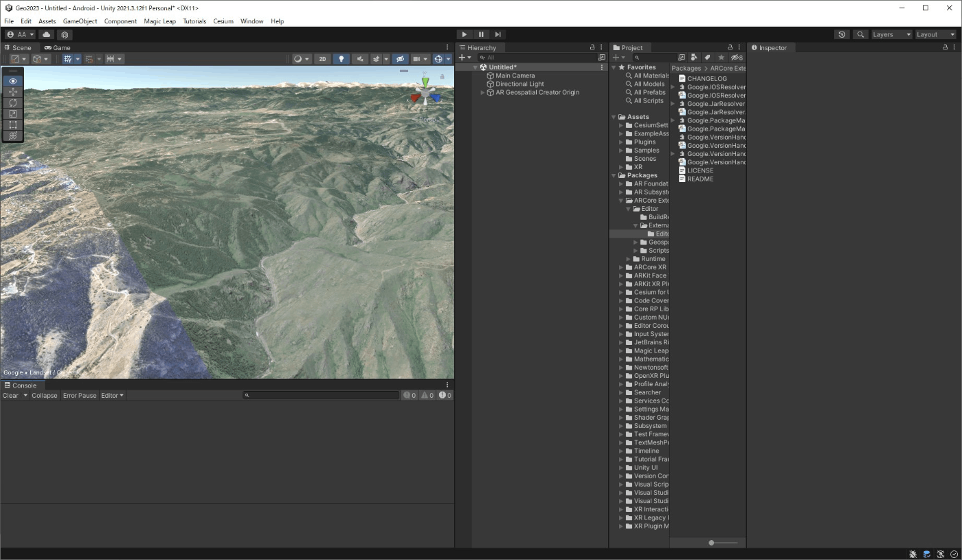Expand the Plugins folder
962x560 pixels.
(621, 142)
